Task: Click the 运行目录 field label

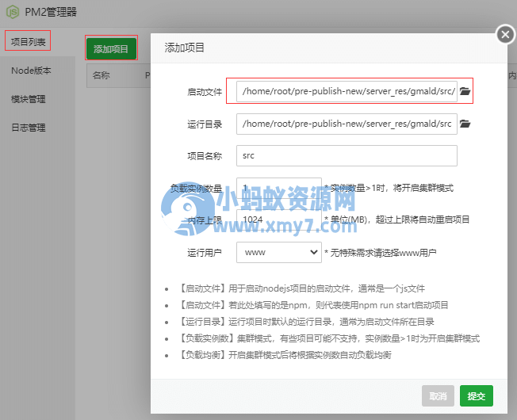Action: point(205,124)
